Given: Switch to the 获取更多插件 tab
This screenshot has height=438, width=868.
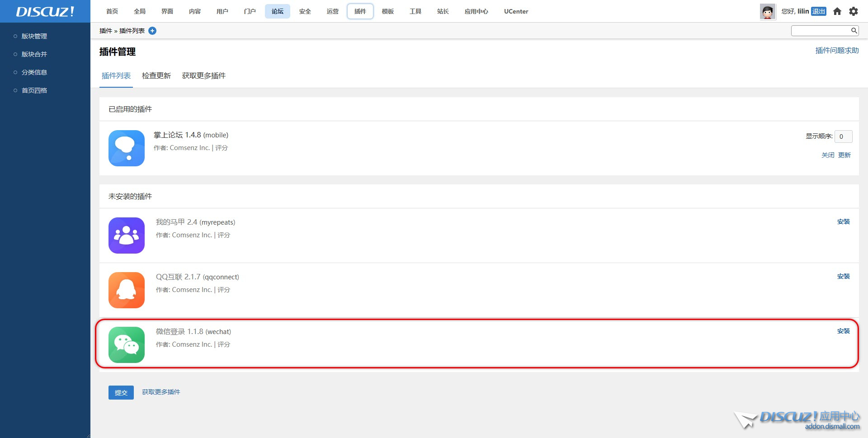Looking at the screenshot, I should point(203,76).
